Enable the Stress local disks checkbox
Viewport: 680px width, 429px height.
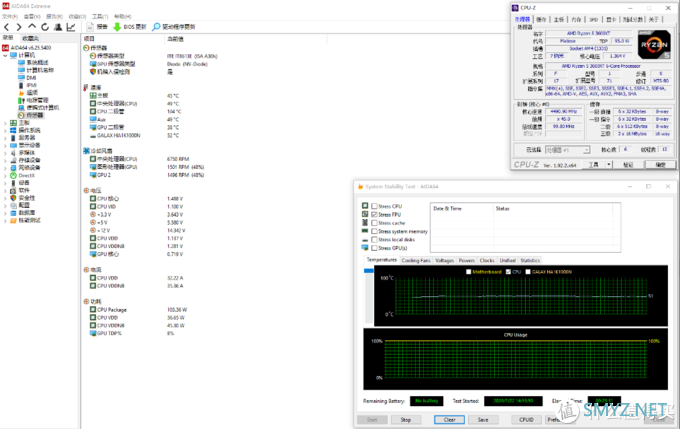click(x=374, y=240)
